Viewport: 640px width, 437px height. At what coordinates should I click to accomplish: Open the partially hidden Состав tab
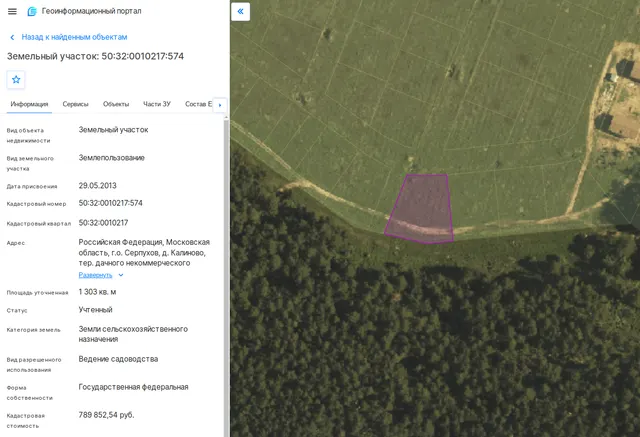(x=198, y=104)
